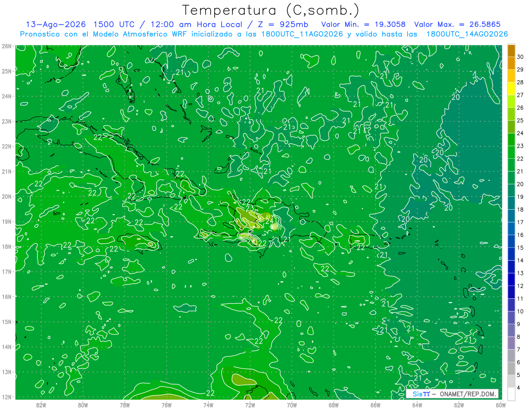This screenshot has width=532, height=411.
Task: Click the latitude label "20N"
Action: pyautogui.click(x=6, y=196)
